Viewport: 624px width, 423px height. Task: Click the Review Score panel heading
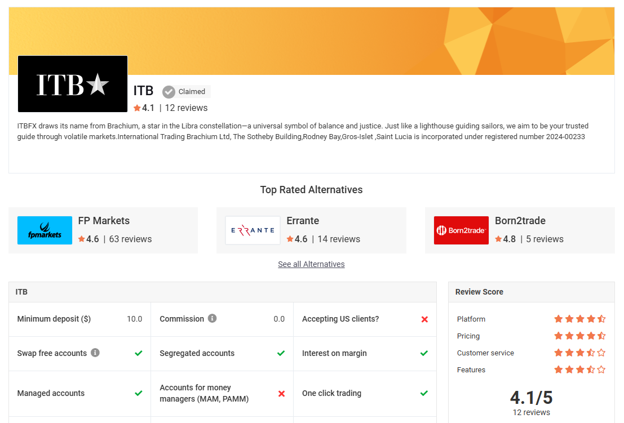[479, 292]
